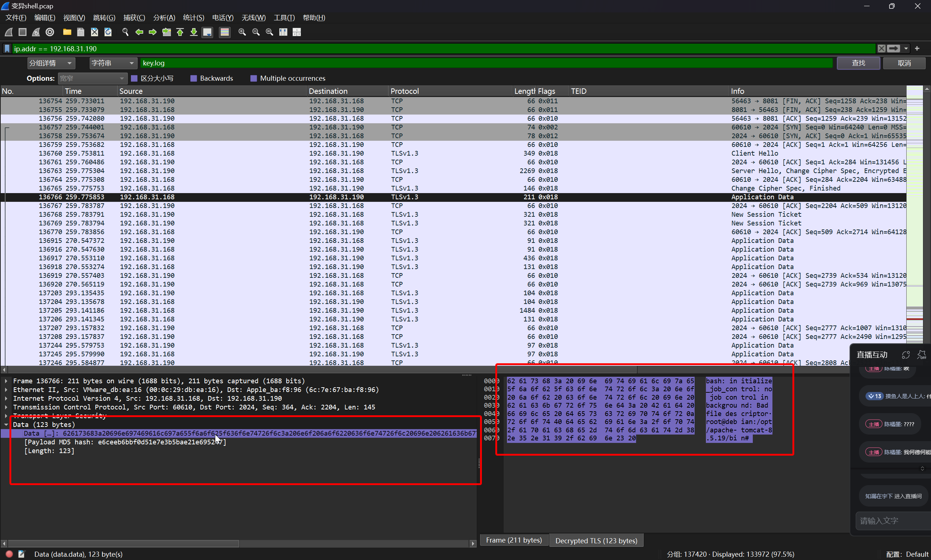Viewport: 931px width, 560px height.
Task: Collapse the Data (123 bytes) node
Action: 6,424
